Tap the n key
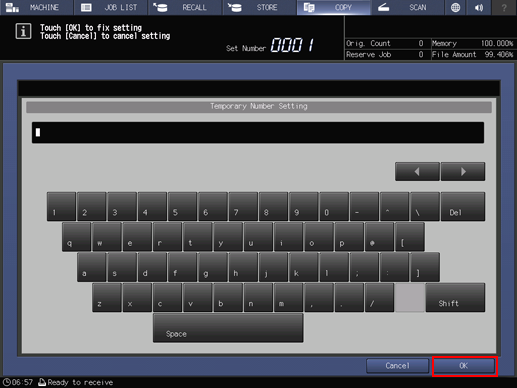This screenshot has height=388, width=517. pos(258,297)
